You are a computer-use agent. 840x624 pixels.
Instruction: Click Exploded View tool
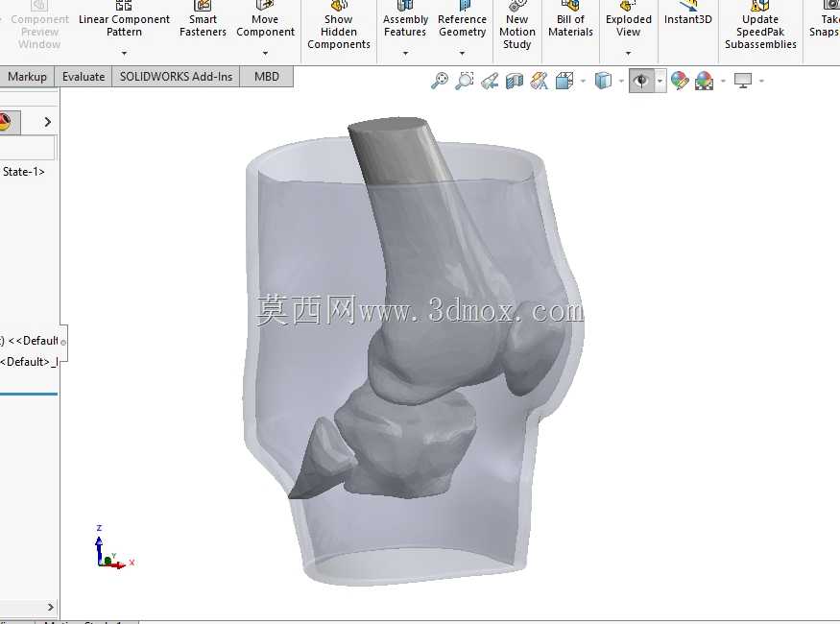point(629,20)
